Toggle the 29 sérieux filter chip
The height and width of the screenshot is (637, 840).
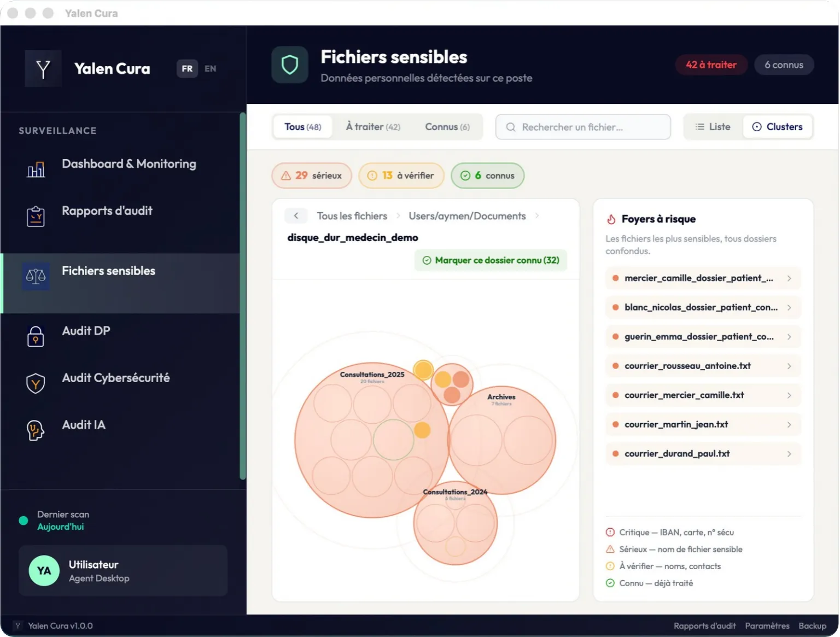[x=312, y=176]
